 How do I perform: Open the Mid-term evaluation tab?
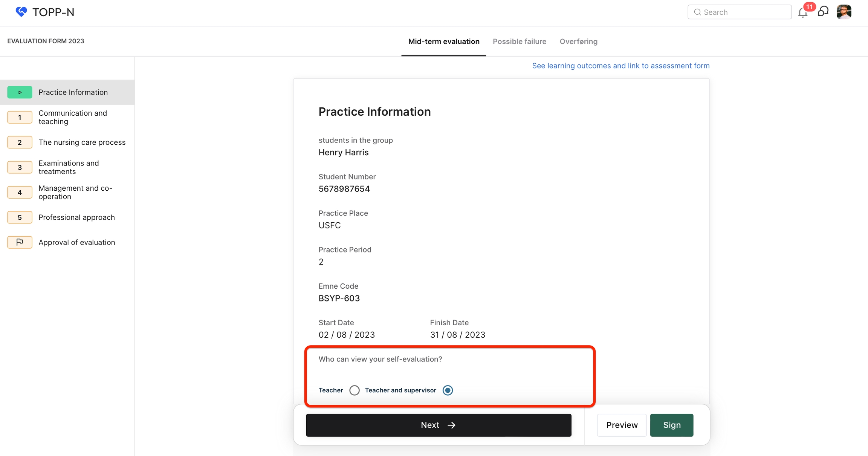443,41
